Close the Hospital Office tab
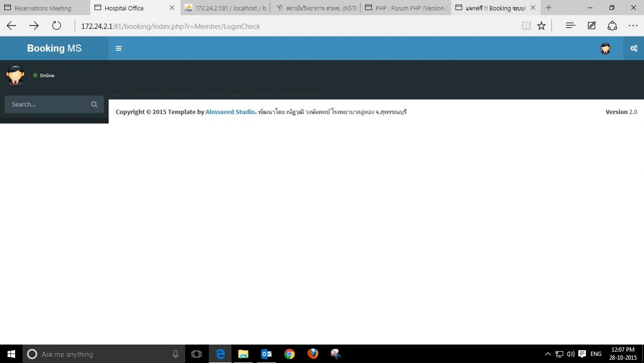 click(172, 8)
